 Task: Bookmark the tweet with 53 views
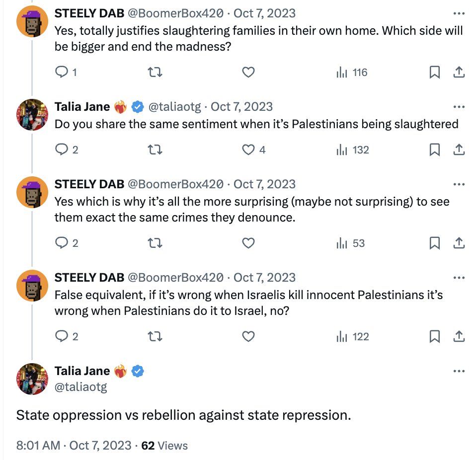point(434,243)
